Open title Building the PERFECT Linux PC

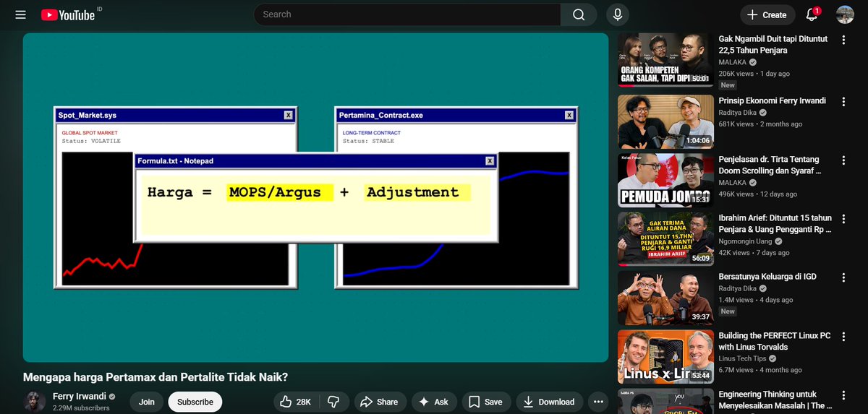pyautogui.click(x=774, y=341)
